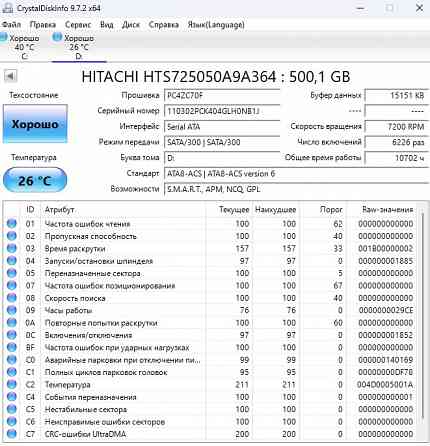The width and height of the screenshot is (430, 446).
Task: Select raw value 00000001885 in row 04
Action: tap(386, 261)
